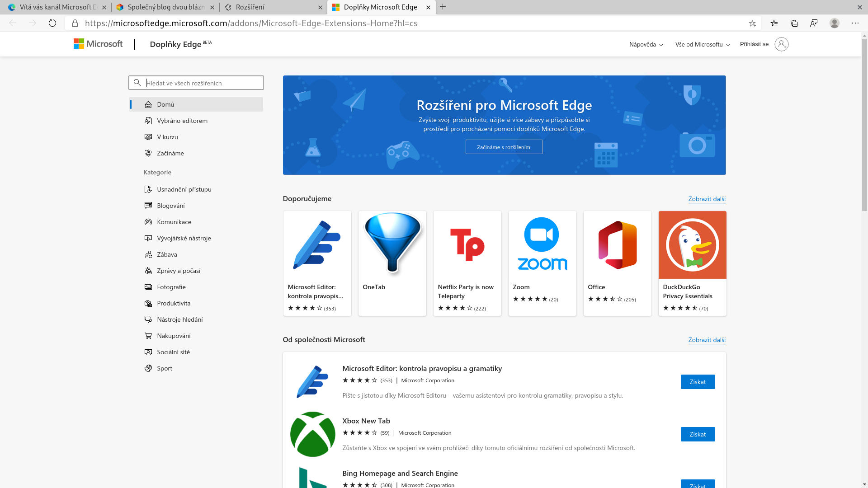Click the address bar URL
868x488 pixels.
251,23
